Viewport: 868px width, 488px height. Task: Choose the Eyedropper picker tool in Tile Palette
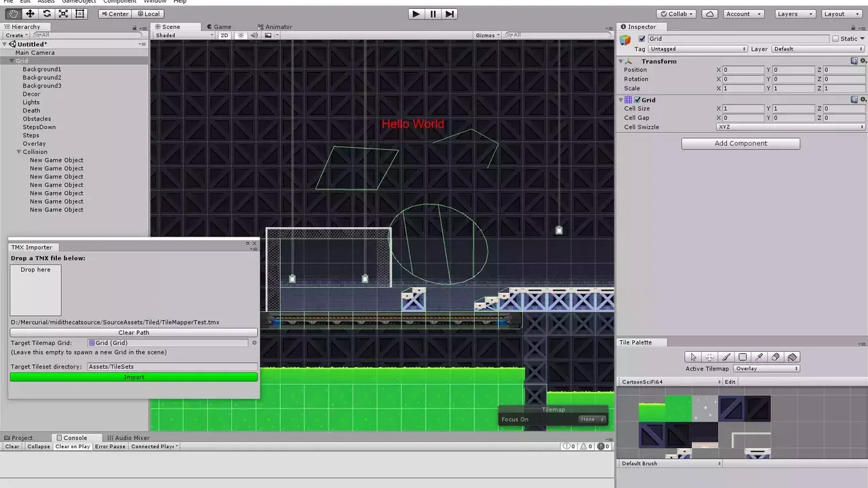[759, 357]
